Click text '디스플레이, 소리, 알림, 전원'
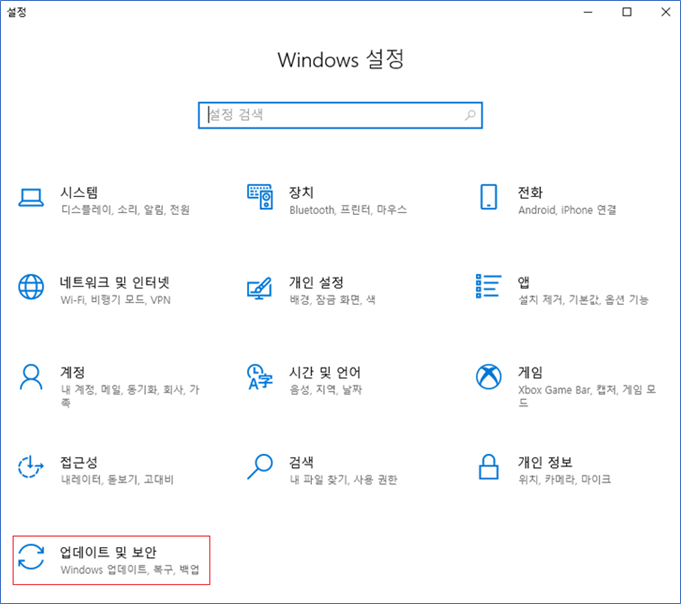 click(x=125, y=210)
